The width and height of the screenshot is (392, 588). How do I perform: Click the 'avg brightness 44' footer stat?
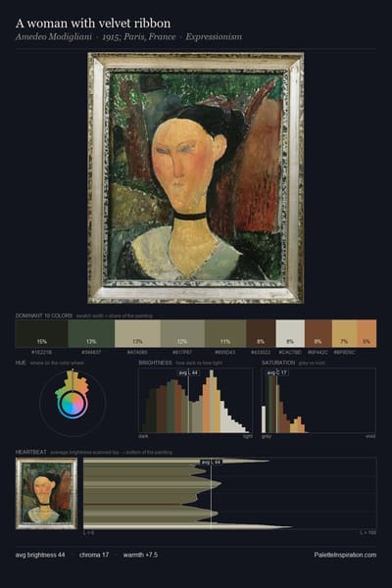(x=40, y=555)
